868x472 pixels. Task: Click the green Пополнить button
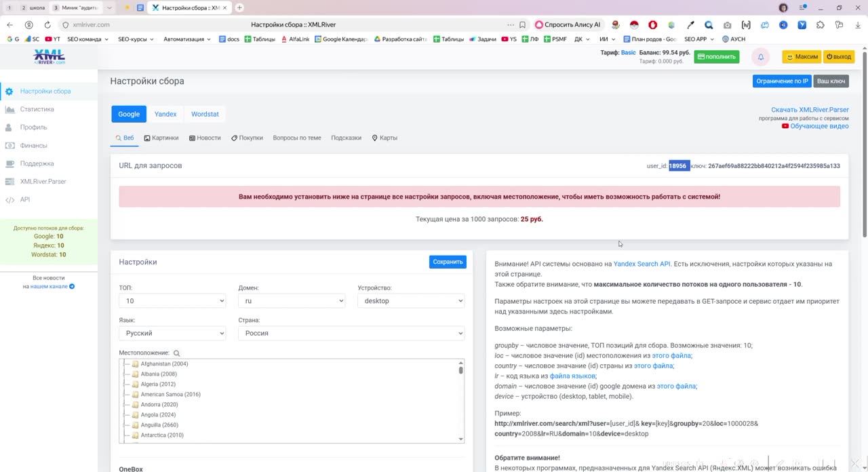click(717, 57)
